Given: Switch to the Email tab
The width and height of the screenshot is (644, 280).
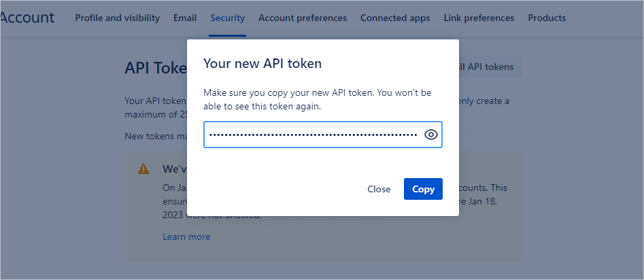Looking at the screenshot, I should click(185, 18).
